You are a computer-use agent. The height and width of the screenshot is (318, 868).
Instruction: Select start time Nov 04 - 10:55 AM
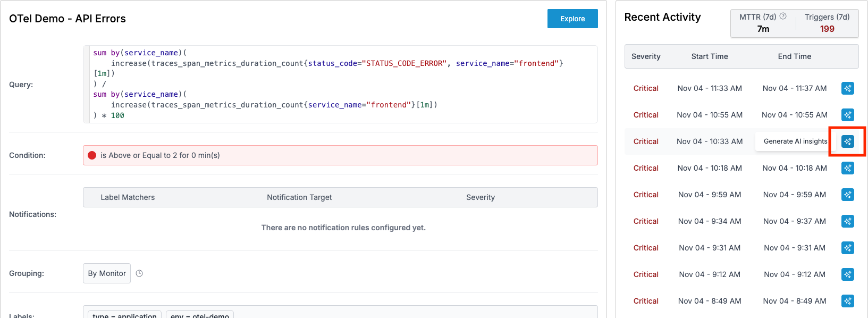(710, 115)
